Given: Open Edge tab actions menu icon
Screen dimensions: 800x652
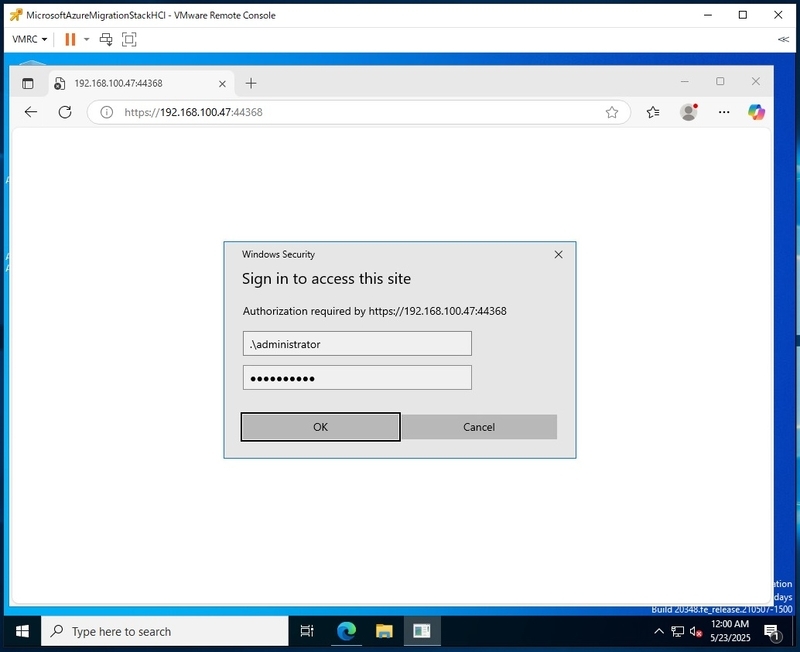Looking at the screenshot, I should [x=28, y=83].
